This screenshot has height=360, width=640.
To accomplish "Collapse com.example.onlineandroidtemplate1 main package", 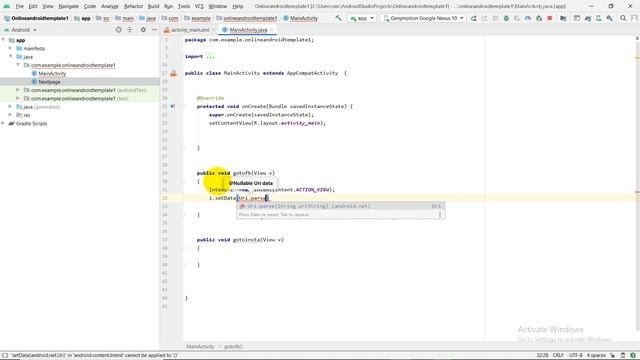I will (18, 65).
